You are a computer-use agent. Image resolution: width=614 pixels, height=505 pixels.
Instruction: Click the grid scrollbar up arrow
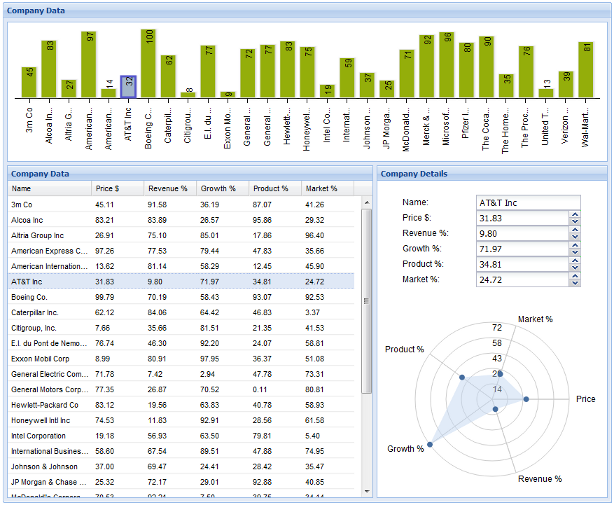367,202
